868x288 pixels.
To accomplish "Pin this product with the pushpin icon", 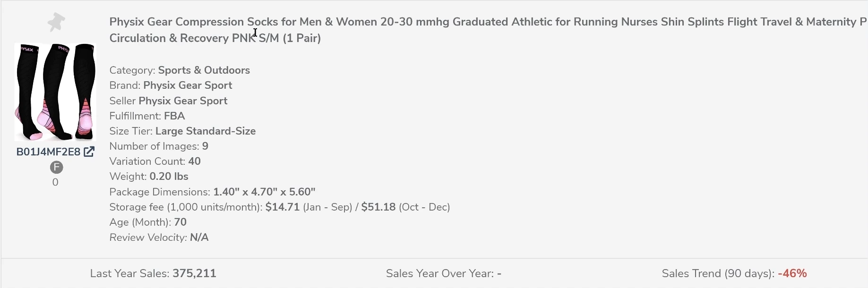I will click(x=56, y=22).
